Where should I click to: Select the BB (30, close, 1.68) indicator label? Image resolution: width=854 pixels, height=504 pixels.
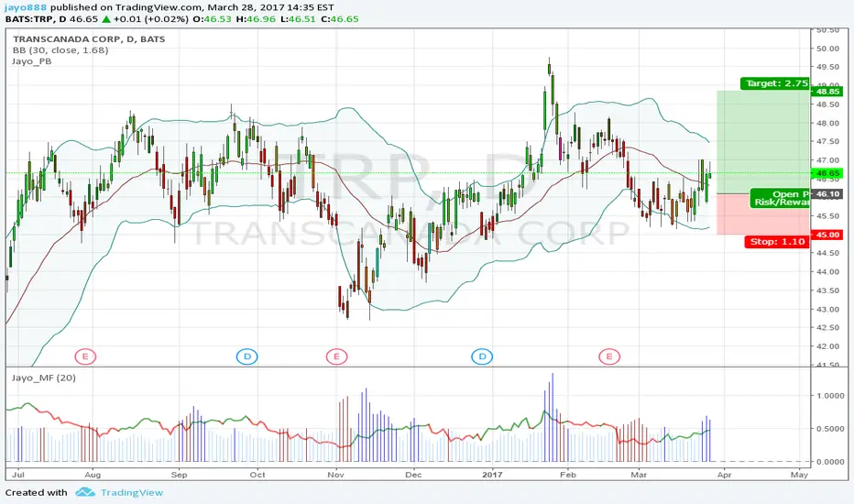click(x=60, y=50)
